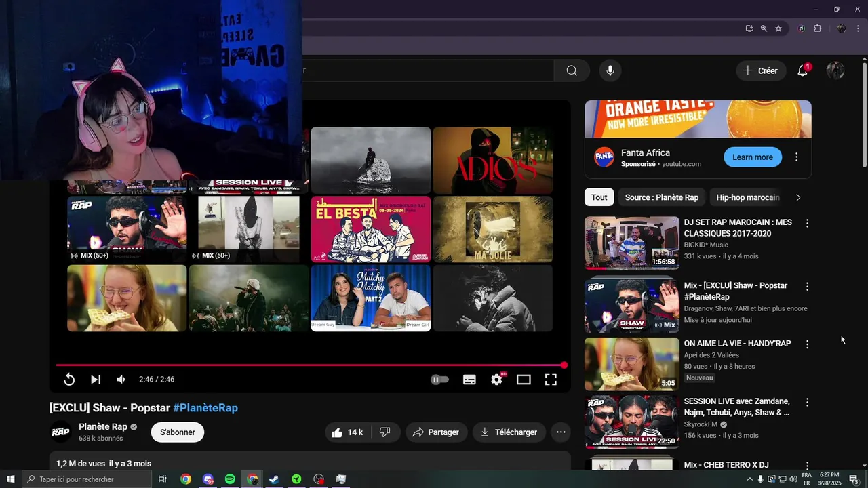Open the options for ON AIME LA VIE

807,344
